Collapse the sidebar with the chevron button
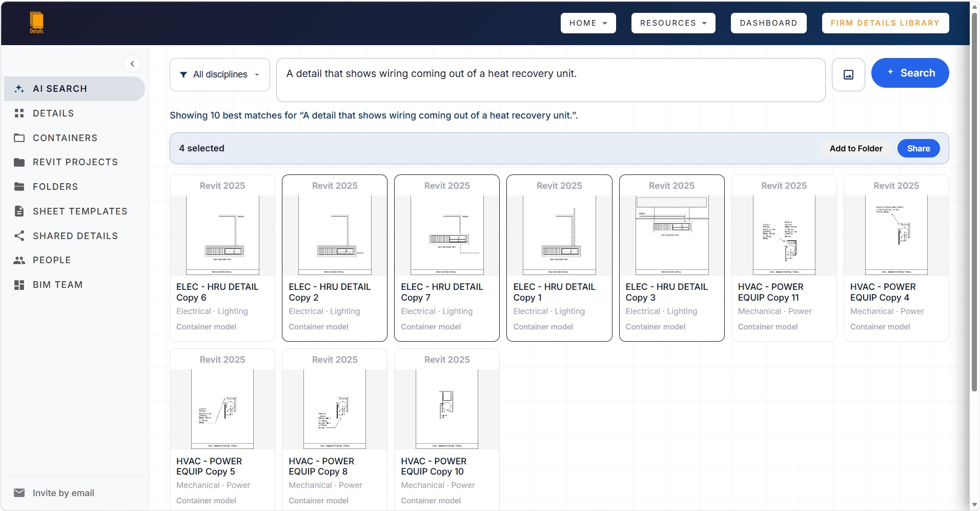Viewport: 980px width, 511px height. point(132,64)
